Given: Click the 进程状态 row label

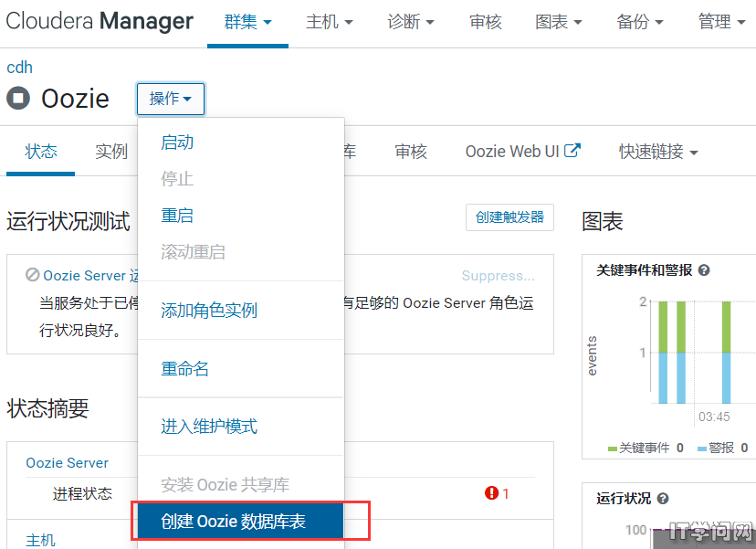Looking at the screenshot, I should 82,493.
